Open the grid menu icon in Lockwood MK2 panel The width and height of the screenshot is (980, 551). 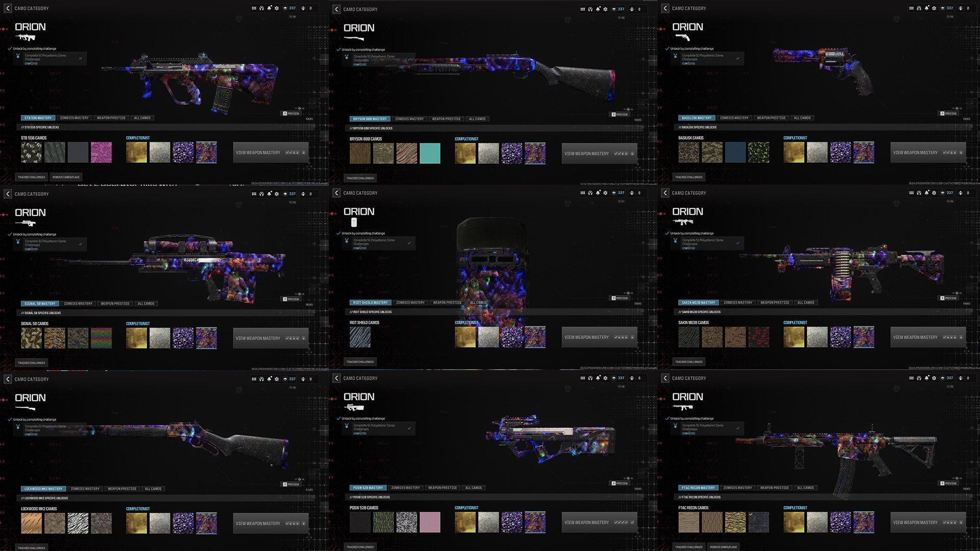pyautogui.click(x=254, y=379)
